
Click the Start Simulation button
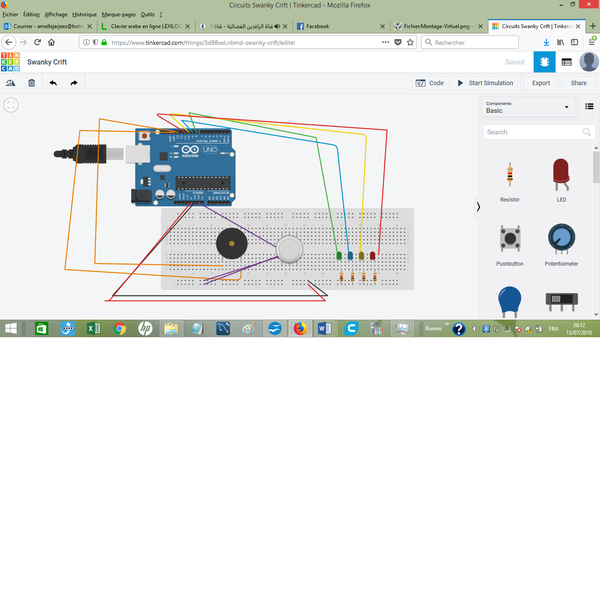[485, 83]
